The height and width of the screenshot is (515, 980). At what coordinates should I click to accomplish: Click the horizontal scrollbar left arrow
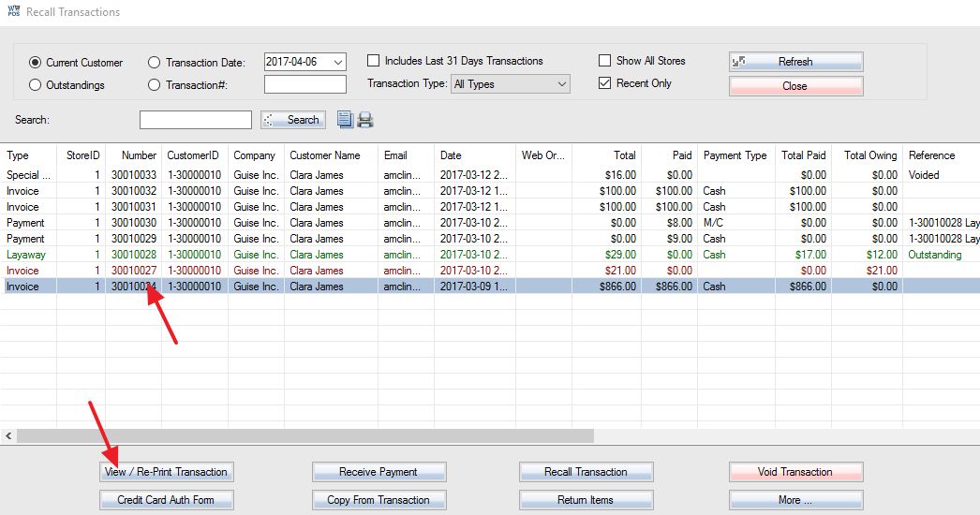8,435
